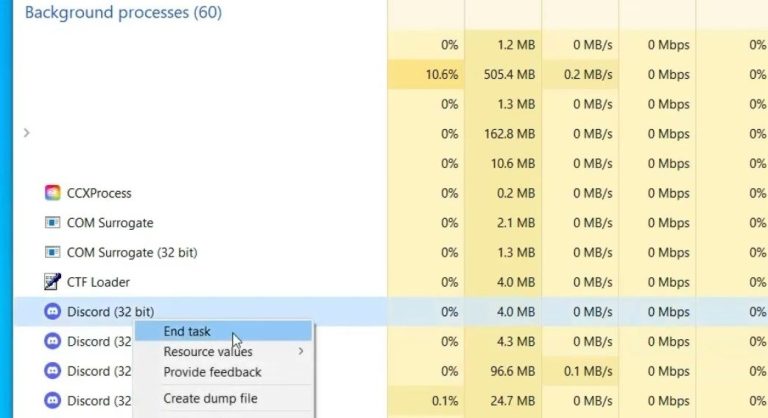
Task: Click the 10.6 MB memory value
Action: point(513,164)
